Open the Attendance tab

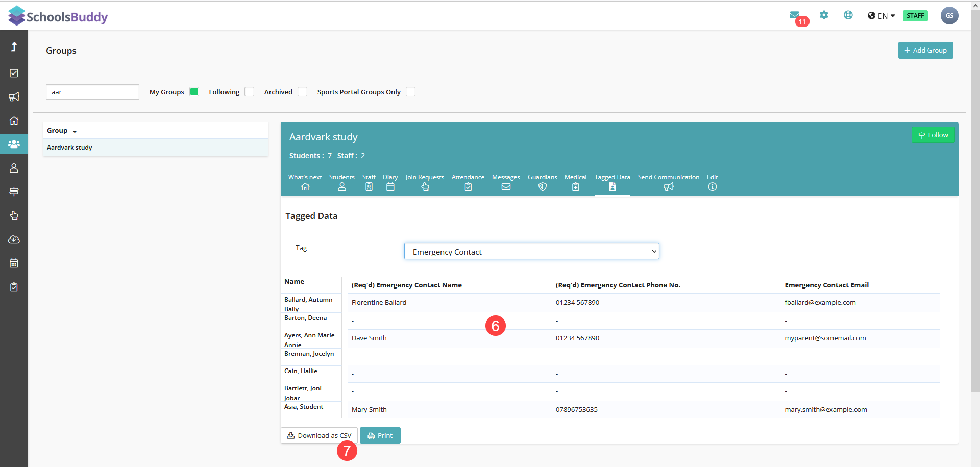click(468, 182)
